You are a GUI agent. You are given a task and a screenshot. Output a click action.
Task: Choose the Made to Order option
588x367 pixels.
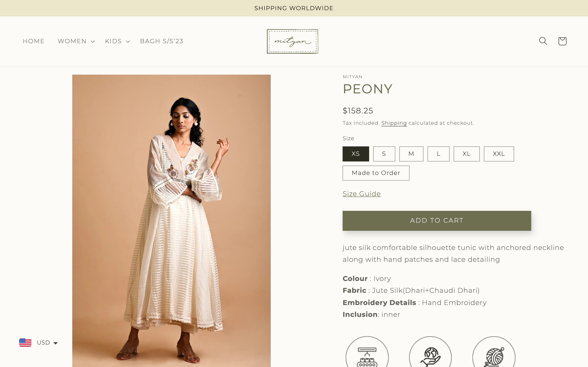click(376, 173)
